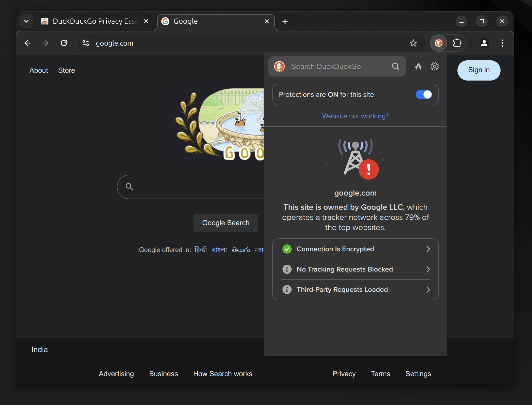Image resolution: width=532 pixels, height=405 pixels.
Task: Click the reload page icon
Action: (64, 43)
